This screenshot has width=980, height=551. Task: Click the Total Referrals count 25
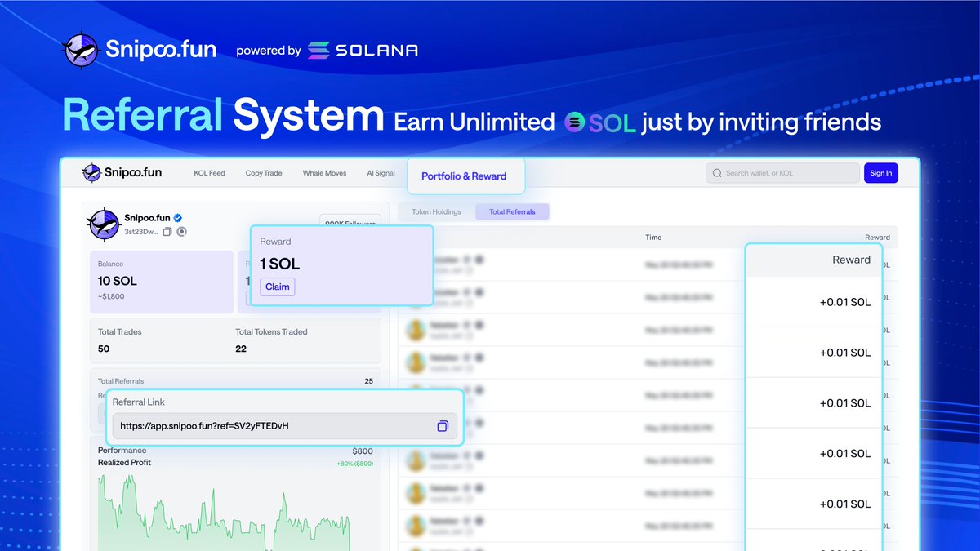click(368, 381)
